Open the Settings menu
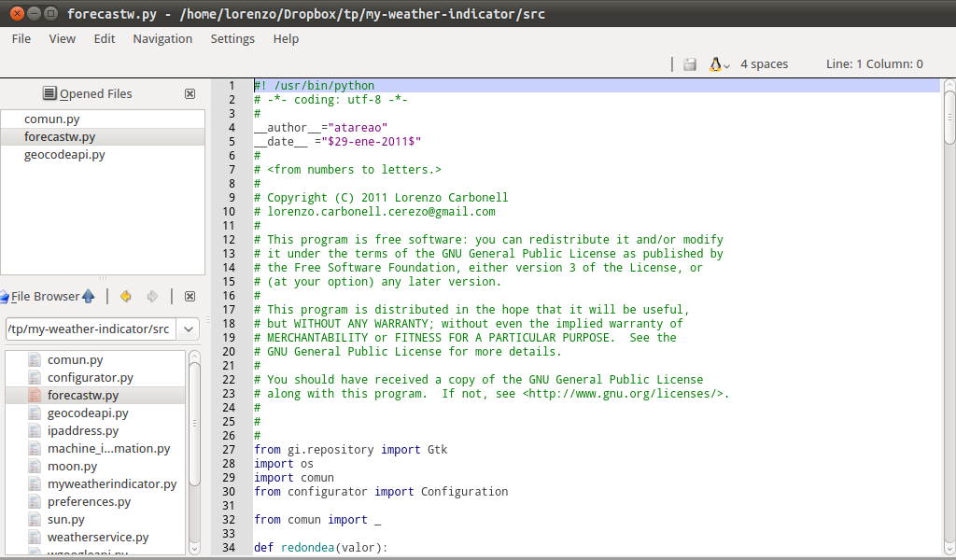956x560 pixels. click(x=232, y=39)
